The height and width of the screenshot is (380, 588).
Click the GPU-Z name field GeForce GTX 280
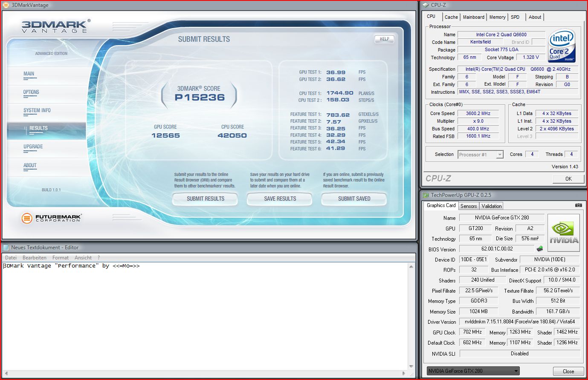501,218
